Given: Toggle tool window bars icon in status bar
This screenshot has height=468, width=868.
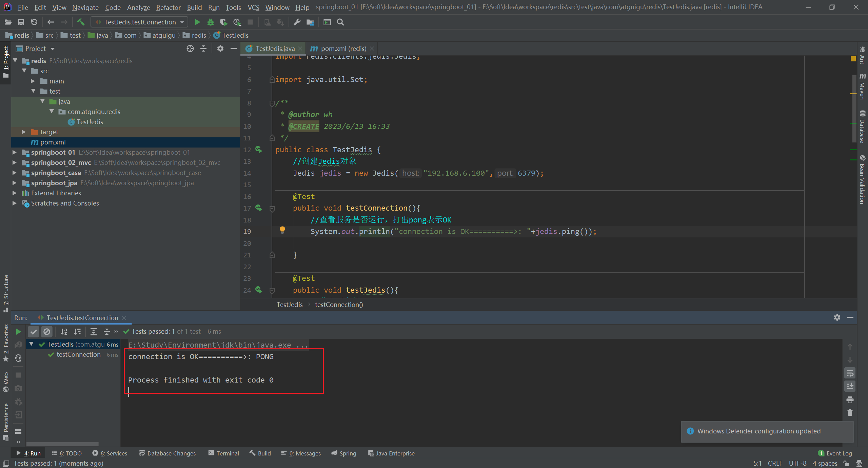Looking at the screenshot, I should pyautogui.click(x=6, y=463).
